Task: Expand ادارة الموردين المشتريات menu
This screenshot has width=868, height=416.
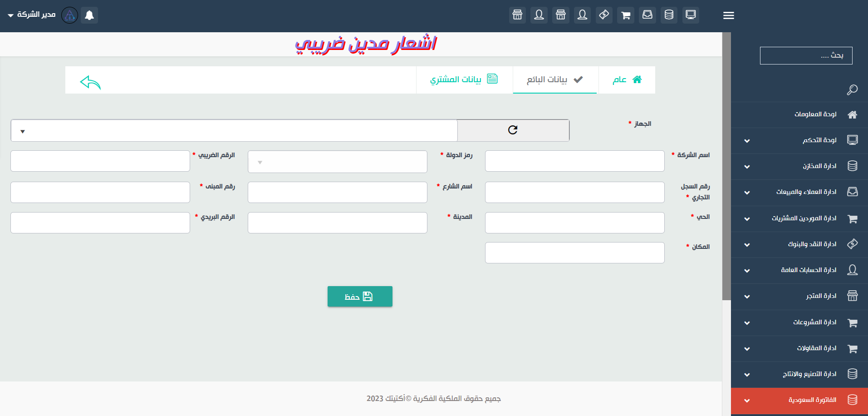Action: tap(799, 218)
